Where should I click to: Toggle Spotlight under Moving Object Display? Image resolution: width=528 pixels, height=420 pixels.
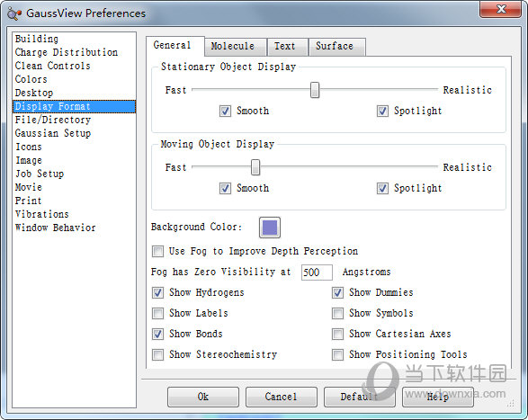pyautogui.click(x=382, y=188)
